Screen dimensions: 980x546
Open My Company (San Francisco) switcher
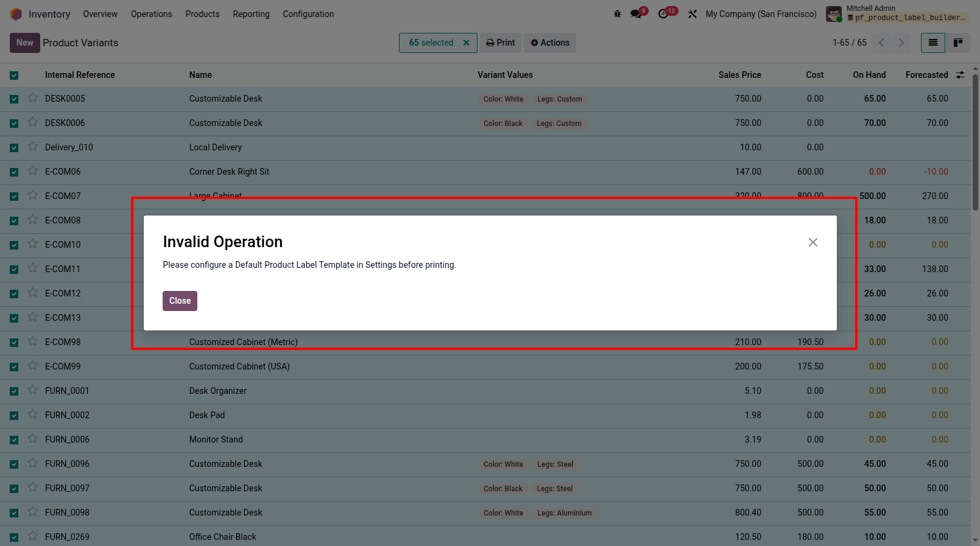point(761,14)
